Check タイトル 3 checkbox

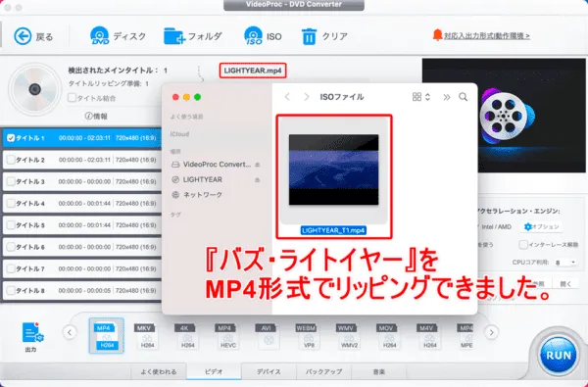click(11, 181)
